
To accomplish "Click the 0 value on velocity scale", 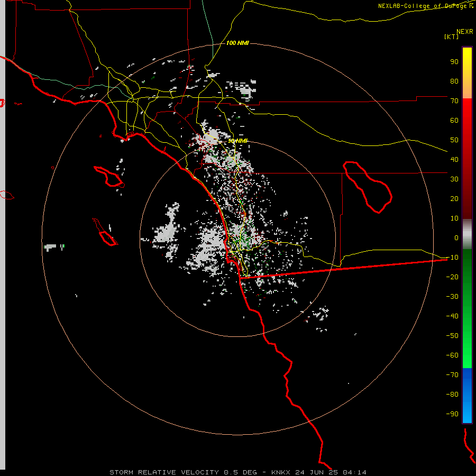I will click(x=456, y=237).
